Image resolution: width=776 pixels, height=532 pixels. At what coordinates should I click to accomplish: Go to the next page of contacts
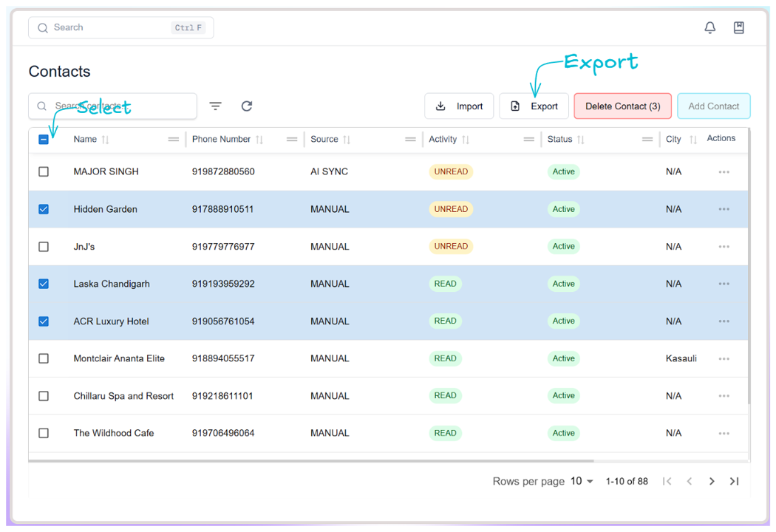712,481
